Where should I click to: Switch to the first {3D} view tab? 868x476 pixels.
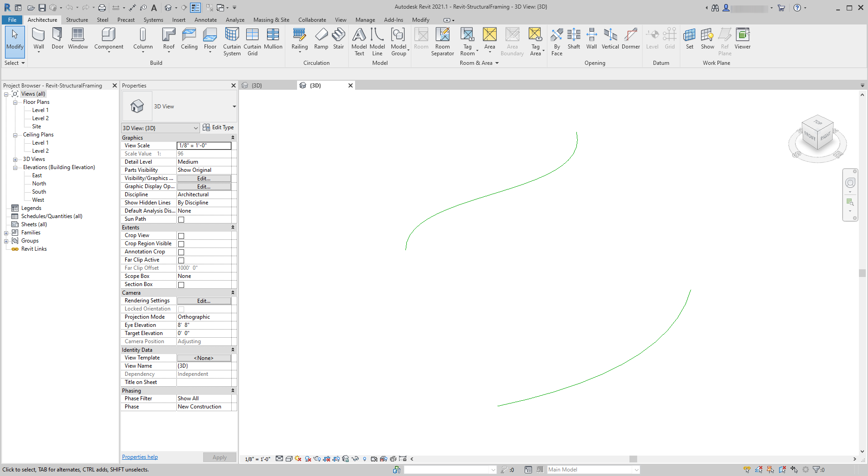click(x=256, y=85)
